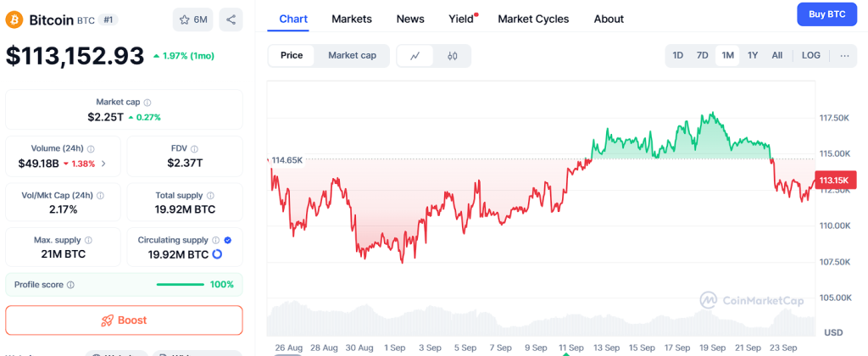Switch to candlestick chart icon
Image resolution: width=868 pixels, height=356 pixels.
(x=453, y=56)
